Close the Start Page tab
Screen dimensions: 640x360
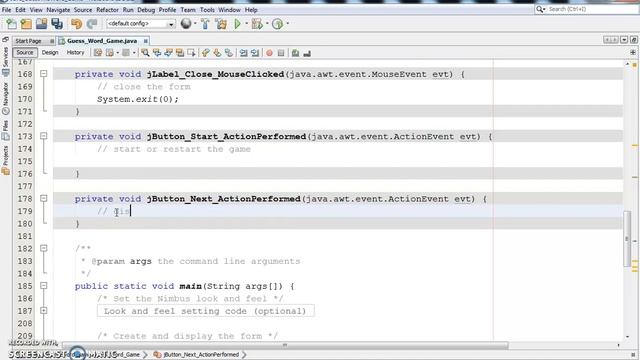[x=52, y=41]
